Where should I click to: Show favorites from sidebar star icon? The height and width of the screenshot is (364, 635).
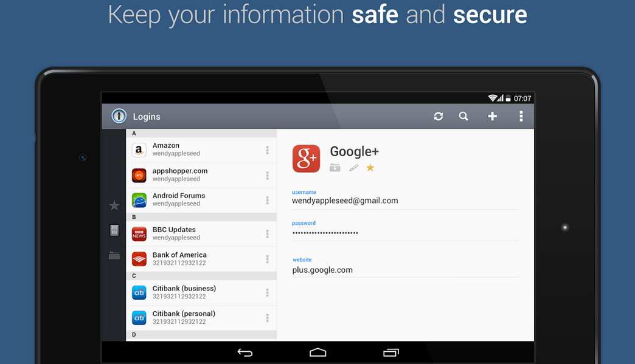[114, 205]
